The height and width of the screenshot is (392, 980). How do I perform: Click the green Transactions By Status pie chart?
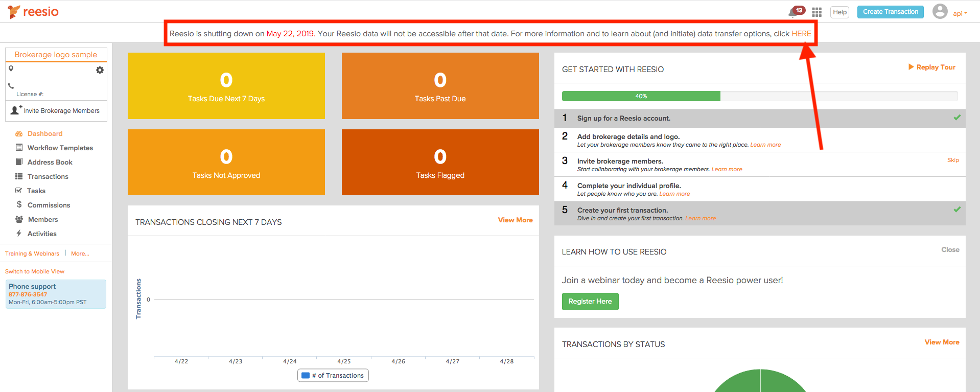[760, 381]
